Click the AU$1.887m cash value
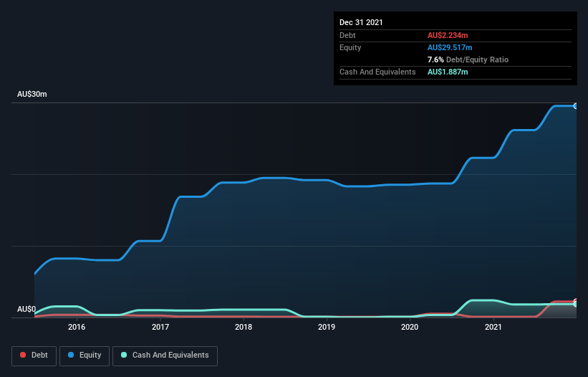The width and height of the screenshot is (588, 377). tap(448, 72)
